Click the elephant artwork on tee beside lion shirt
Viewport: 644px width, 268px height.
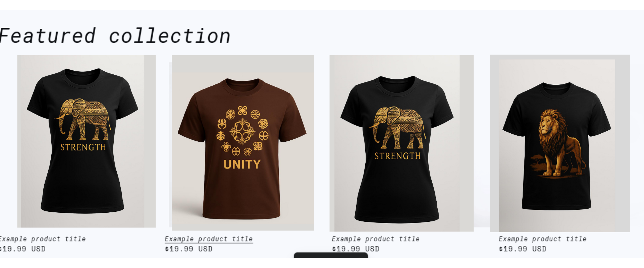click(397, 128)
